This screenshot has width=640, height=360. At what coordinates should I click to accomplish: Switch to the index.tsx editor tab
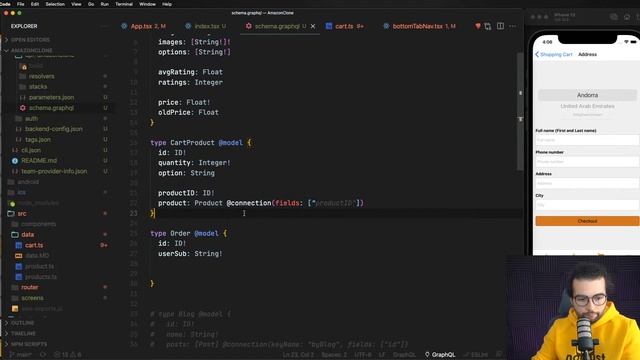206,26
